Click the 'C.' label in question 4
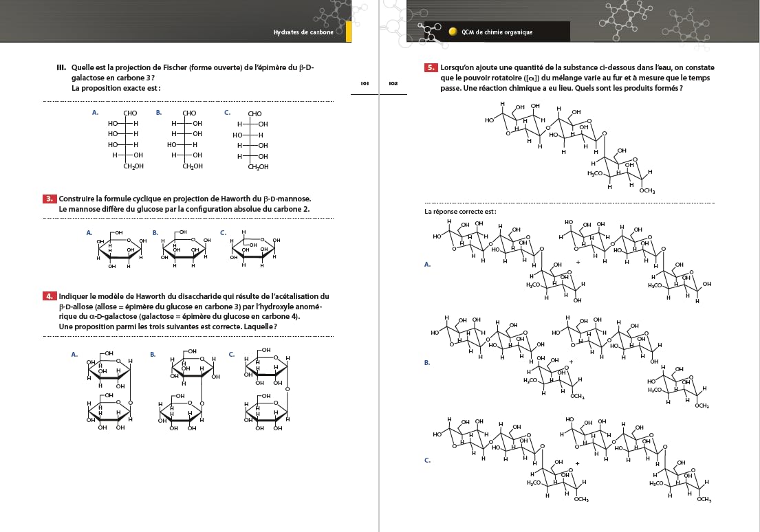Screen dimensions: 760x532 (232, 354)
